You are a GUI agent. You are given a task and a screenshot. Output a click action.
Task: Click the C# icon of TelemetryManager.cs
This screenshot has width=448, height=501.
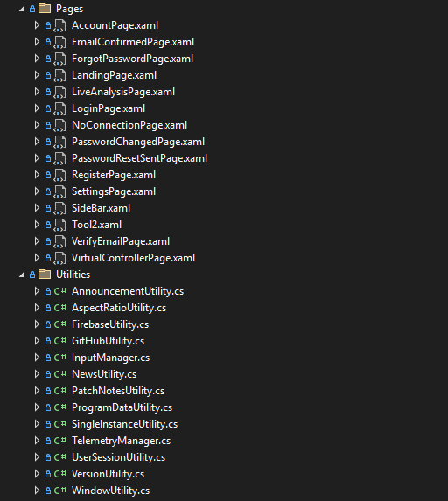tap(60, 441)
